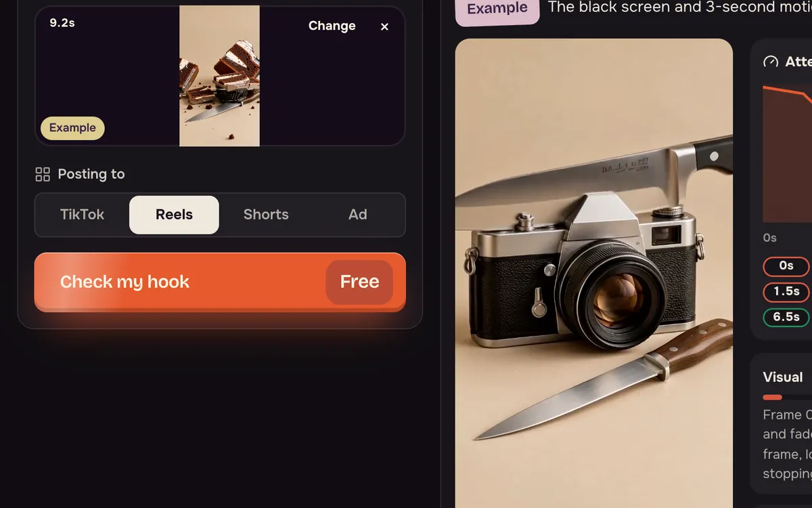Select the TikTok platform tab
This screenshot has width=812, height=508.
click(x=83, y=215)
